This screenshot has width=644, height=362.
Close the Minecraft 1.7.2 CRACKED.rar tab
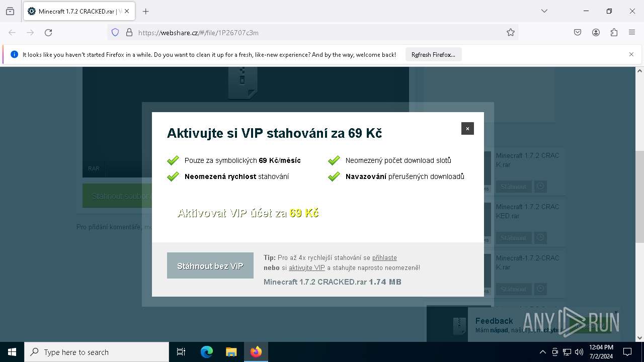click(126, 11)
